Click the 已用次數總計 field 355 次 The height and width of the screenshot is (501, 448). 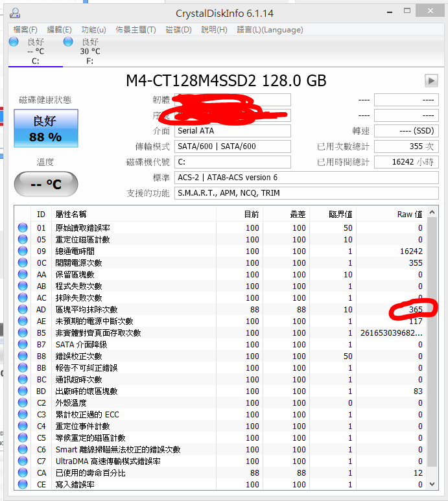(406, 146)
